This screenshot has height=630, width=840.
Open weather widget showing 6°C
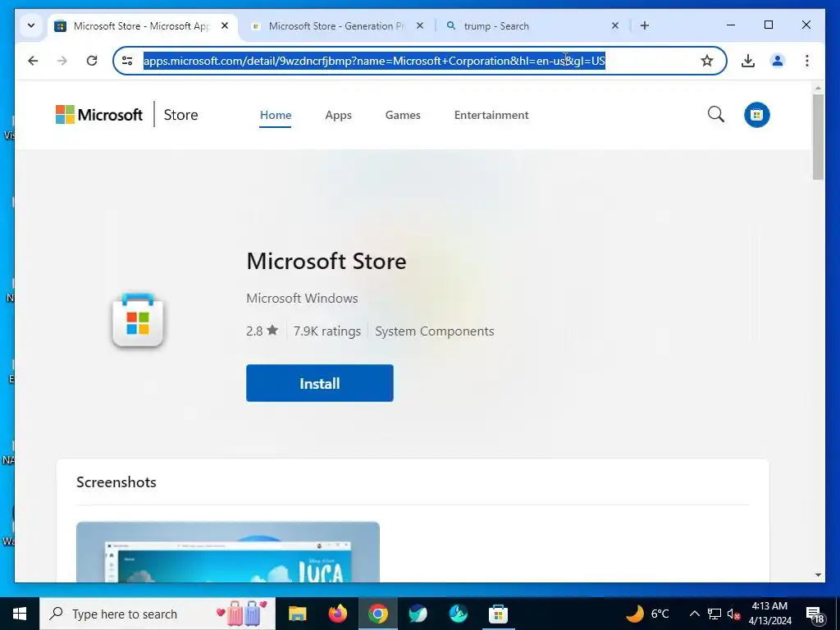coord(648,614)
